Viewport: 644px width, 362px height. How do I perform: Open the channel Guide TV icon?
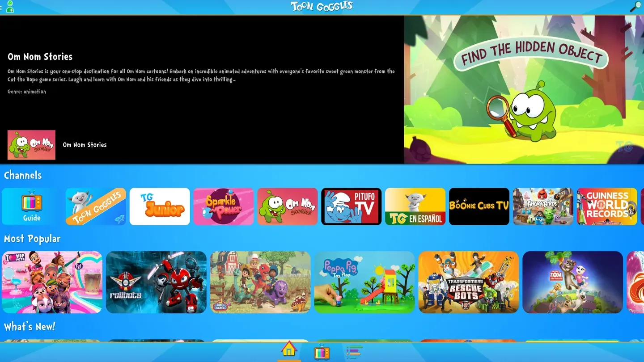click(x=31, y=206)
